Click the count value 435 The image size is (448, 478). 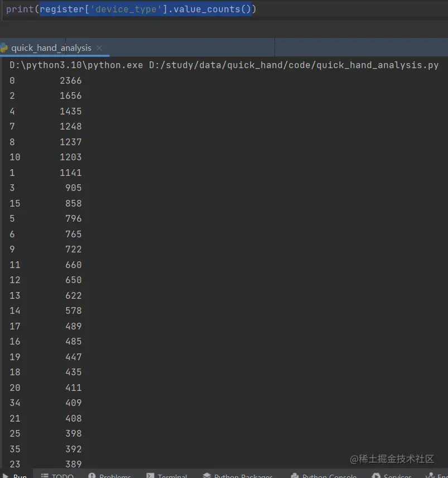tap(74, 372)
